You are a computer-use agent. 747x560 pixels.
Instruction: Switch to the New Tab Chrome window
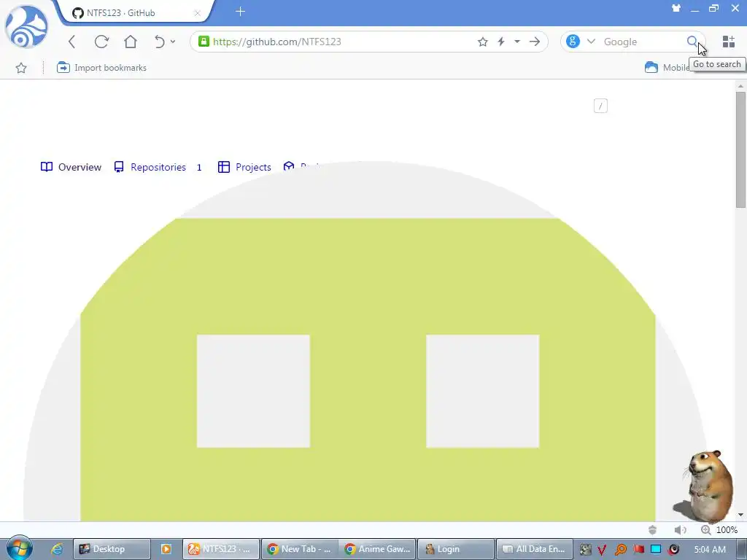click(300, 549)
